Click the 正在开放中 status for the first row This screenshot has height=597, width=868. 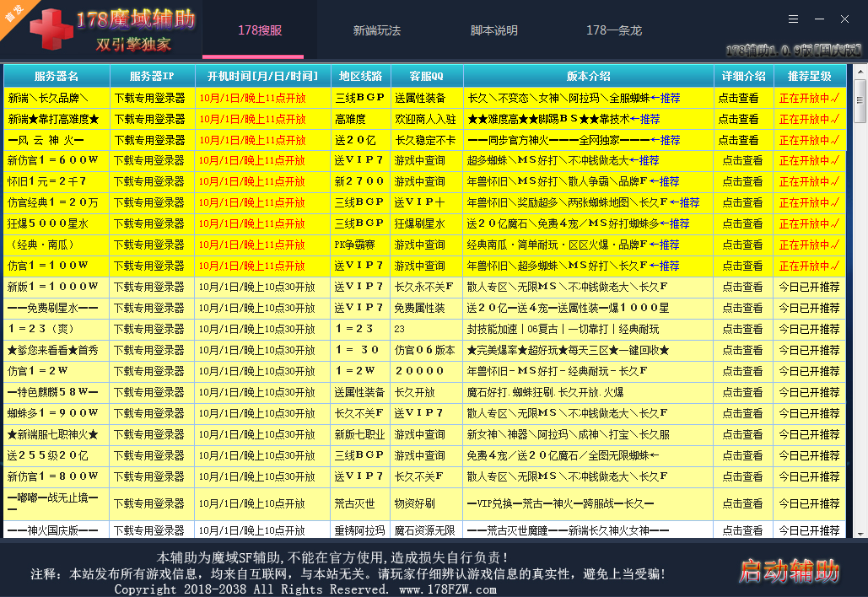(809, 97)
